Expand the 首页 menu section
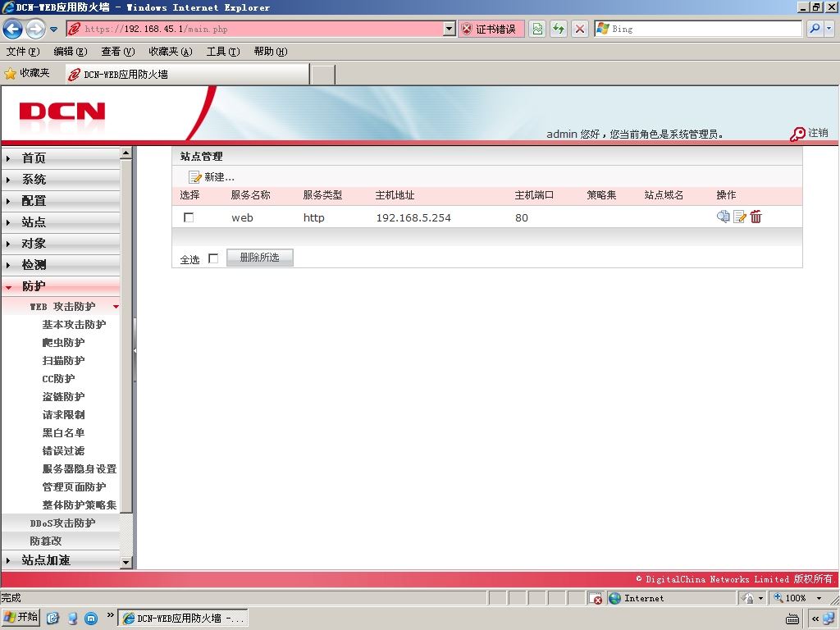Screen dimensions: 840x630 (61, 158)
